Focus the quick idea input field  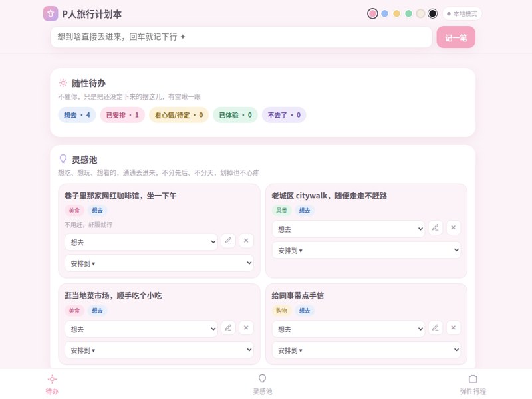(x=241, y=37)
